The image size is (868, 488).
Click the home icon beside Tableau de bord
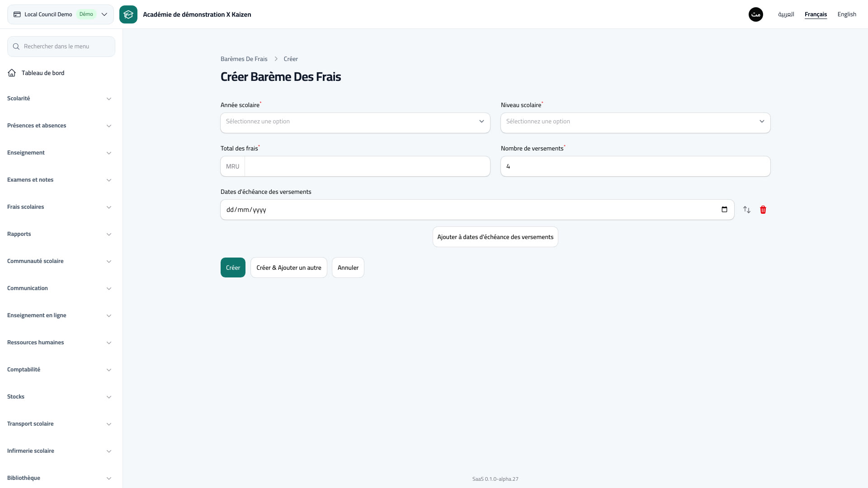click(12, 73)
